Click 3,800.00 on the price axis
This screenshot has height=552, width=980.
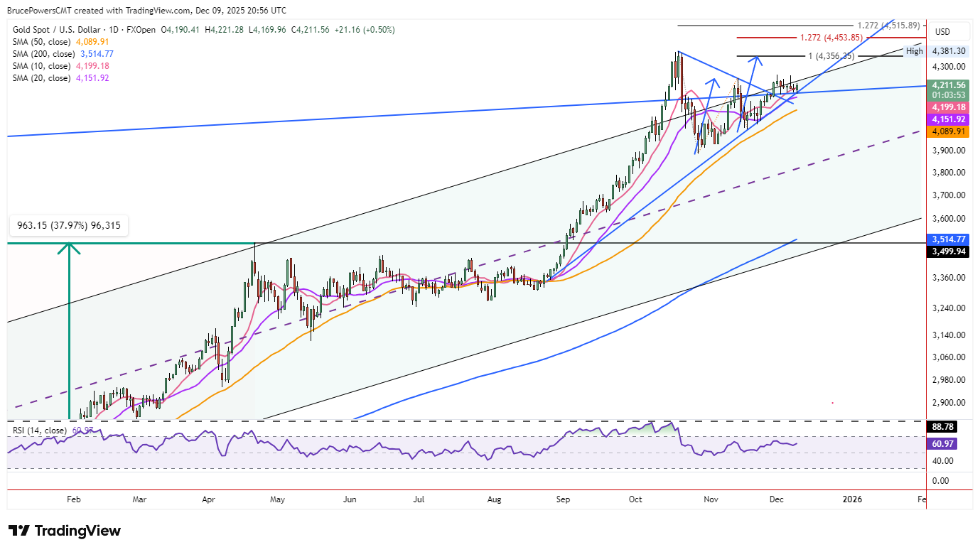point(949,173)
